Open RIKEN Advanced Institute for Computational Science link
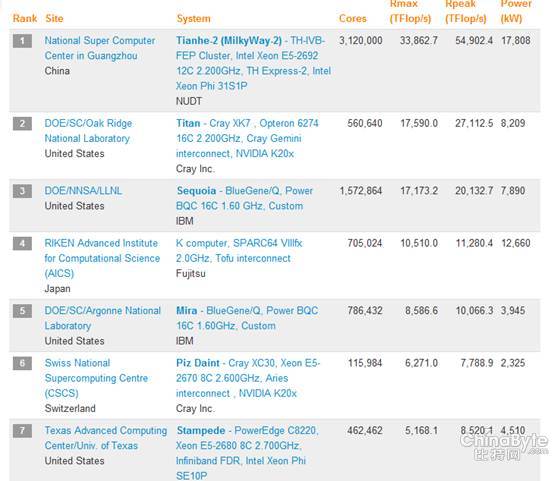Image resolution: width=554 pixels, height=481 pixels. click(x=102, y=258)
